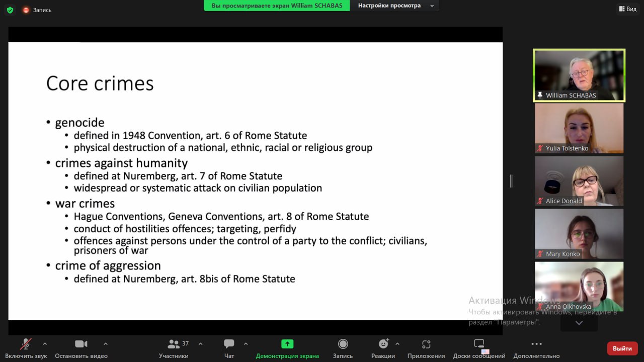
Task: Open the Apps icon in toolbar
Action: (x=426, y=344)
